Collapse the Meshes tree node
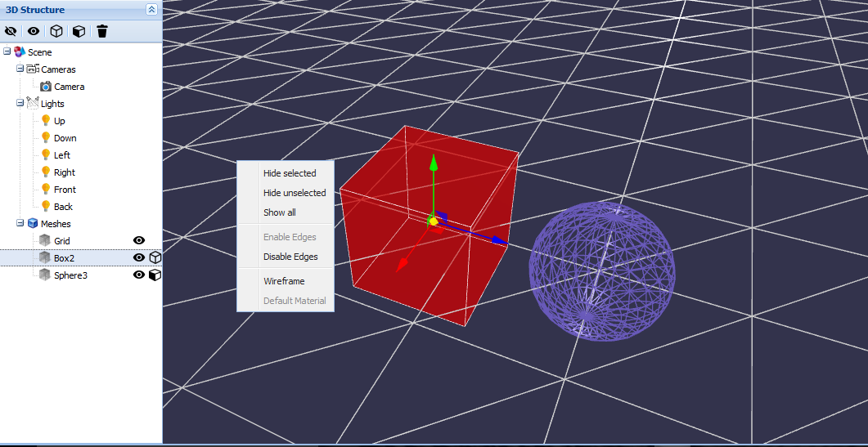This screenshot has height=447, width=868. point(20,223)
